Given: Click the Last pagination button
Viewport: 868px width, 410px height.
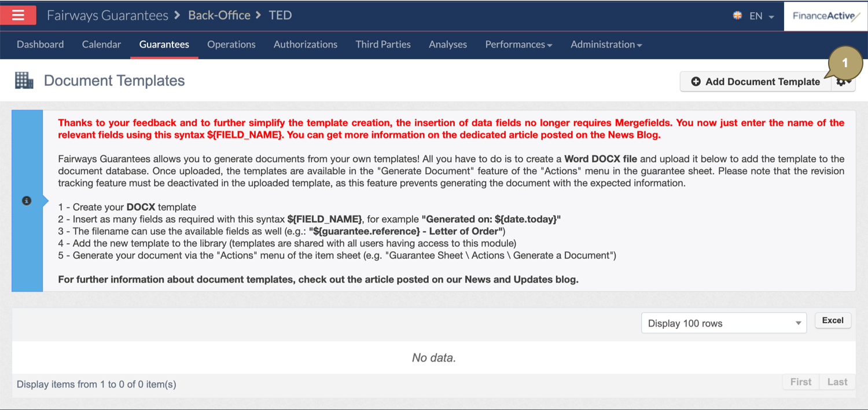Looking at the screenshot, I should pos(837,382).
